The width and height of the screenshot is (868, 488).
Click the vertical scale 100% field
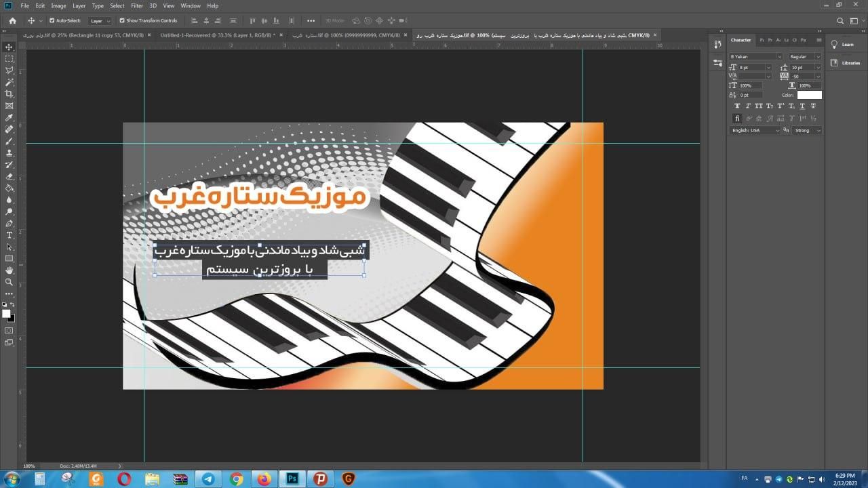pos(751,85)
